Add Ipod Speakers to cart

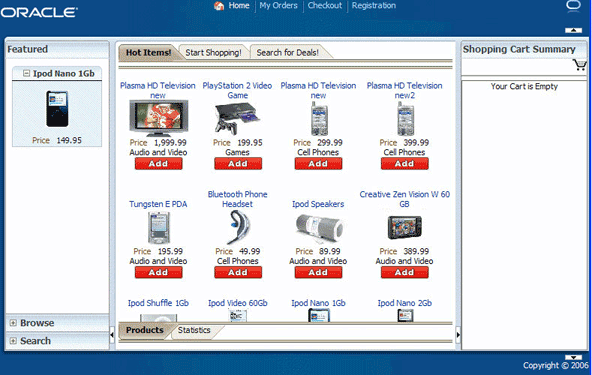[318, 272]
